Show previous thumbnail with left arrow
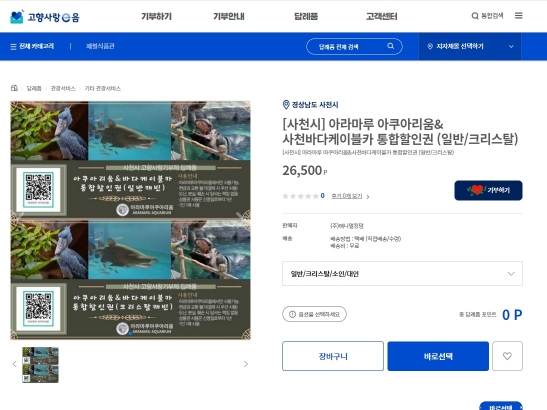Image resolution: width=547 pixels, height=410 pixels. pyautogui.click(x=14, y=364)
